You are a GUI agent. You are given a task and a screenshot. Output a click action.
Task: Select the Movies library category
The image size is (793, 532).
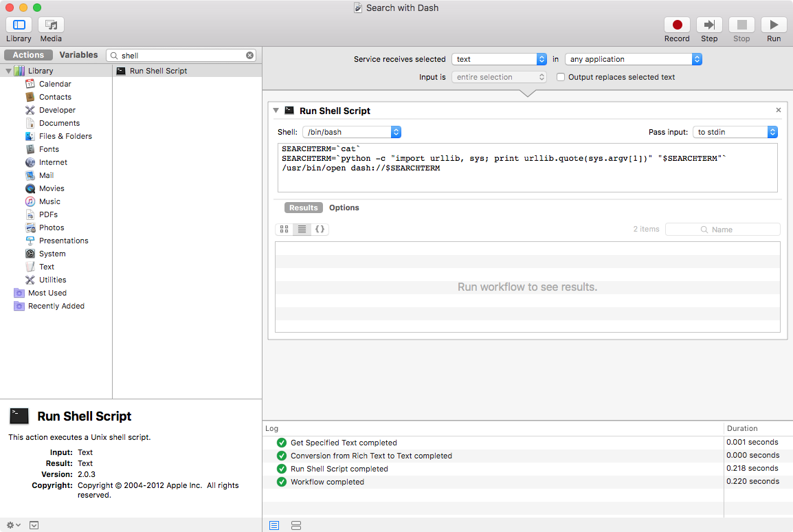(52, 188)
